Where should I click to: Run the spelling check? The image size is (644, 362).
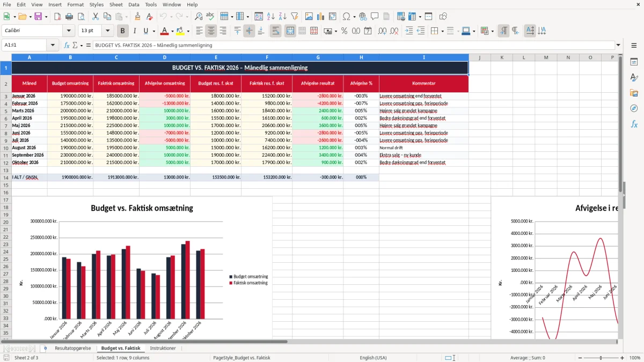point(210,17)
